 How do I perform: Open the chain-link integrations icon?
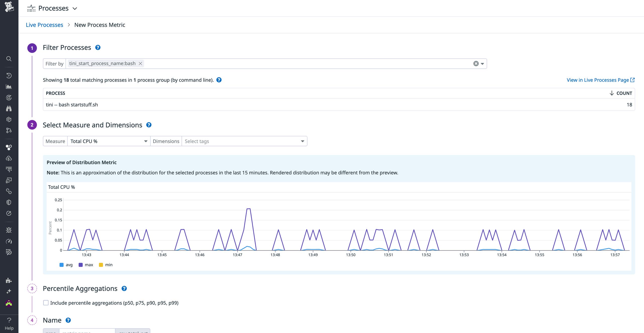coord(9,192)
